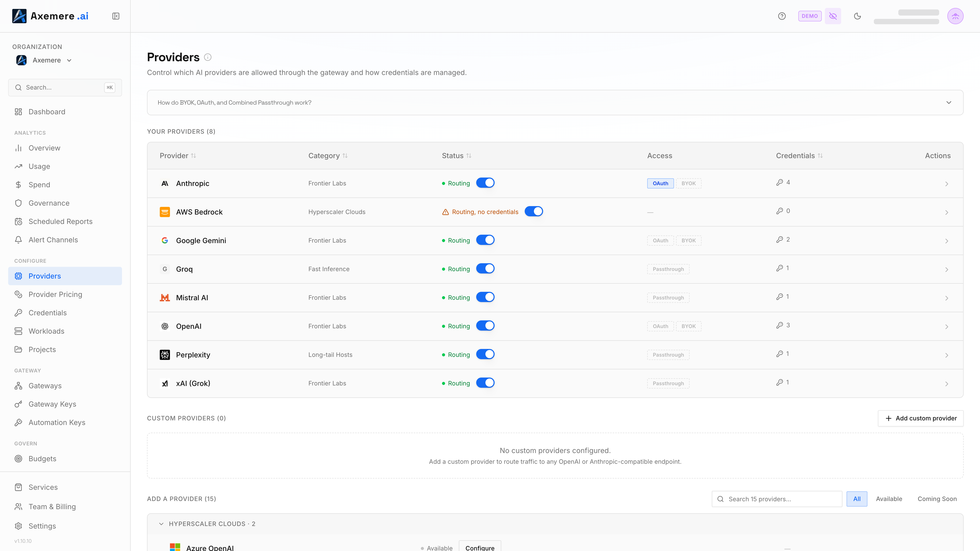Open Scheduled Reports
The width and height of the screenshot is (980, 551).
[x=65, y=221]
